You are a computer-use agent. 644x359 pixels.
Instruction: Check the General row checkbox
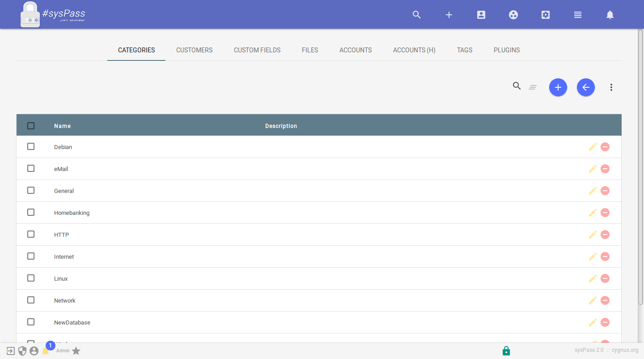point(31,190)
